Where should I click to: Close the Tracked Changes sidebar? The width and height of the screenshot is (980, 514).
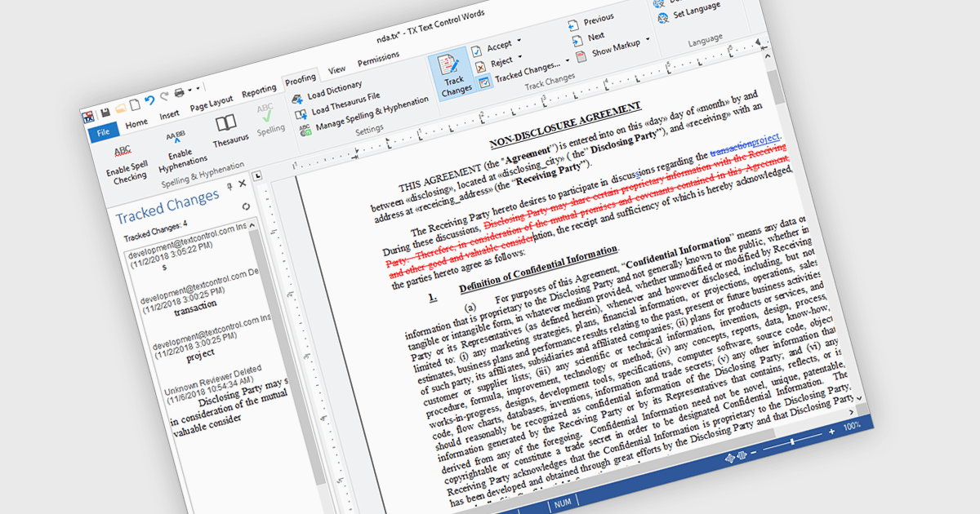point(242,183)
